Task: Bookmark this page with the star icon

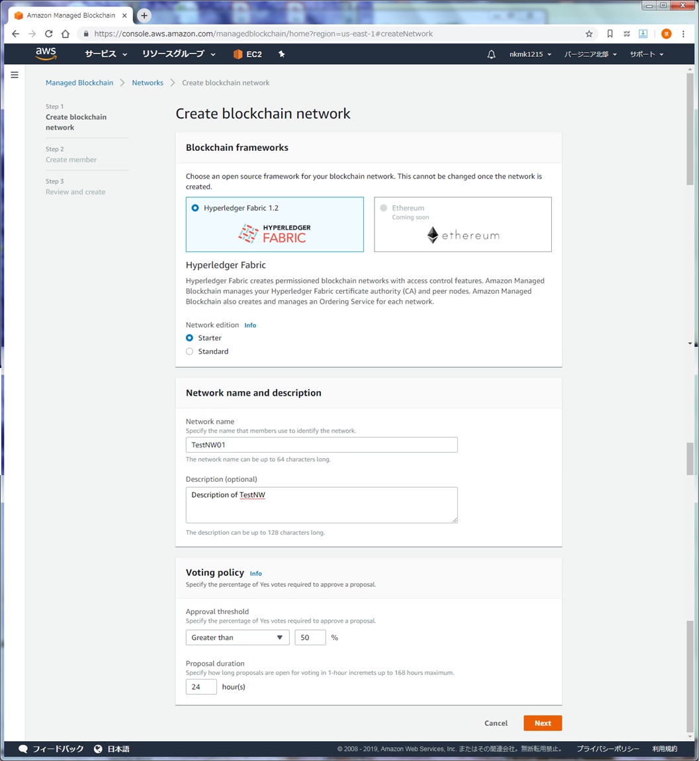Action: 589,34
